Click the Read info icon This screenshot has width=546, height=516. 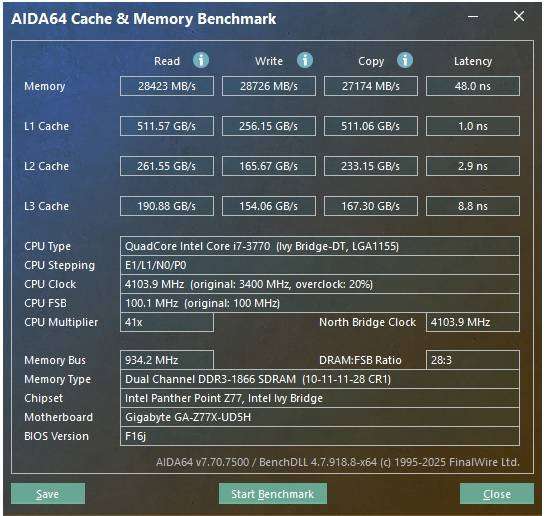click(x=201, y=60)
